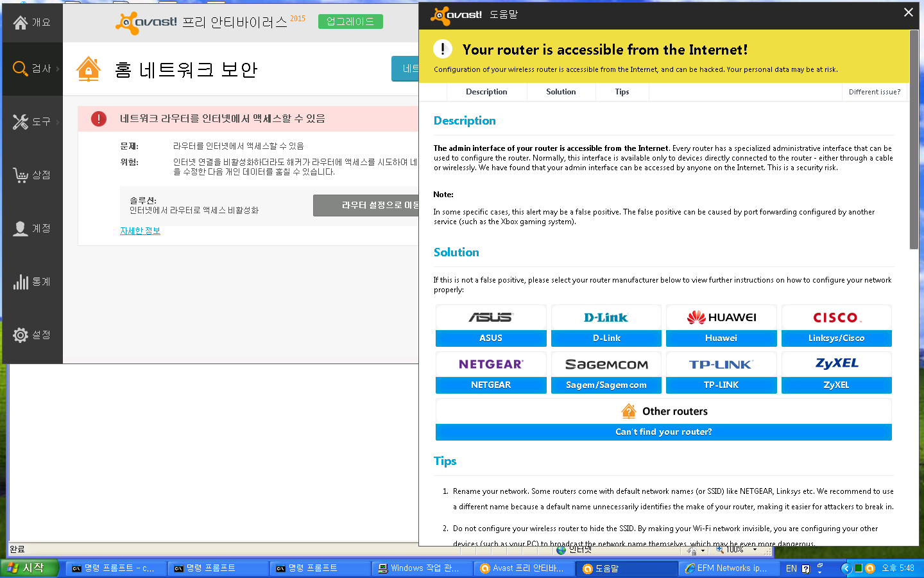Select the blue Linksys/Cisco label button
924x578 pixels.
[x=837, y=338]
